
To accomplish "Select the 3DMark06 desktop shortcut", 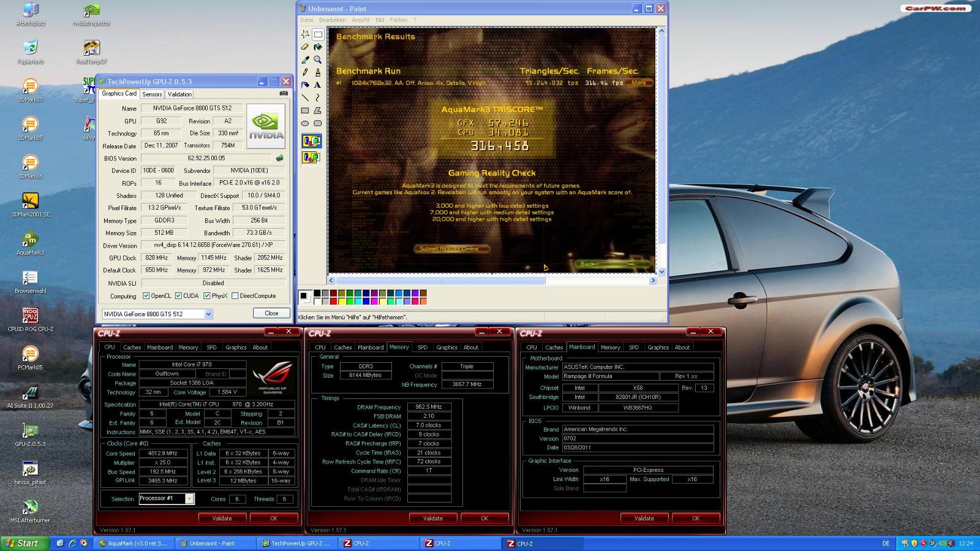I will tap(30, 167).
